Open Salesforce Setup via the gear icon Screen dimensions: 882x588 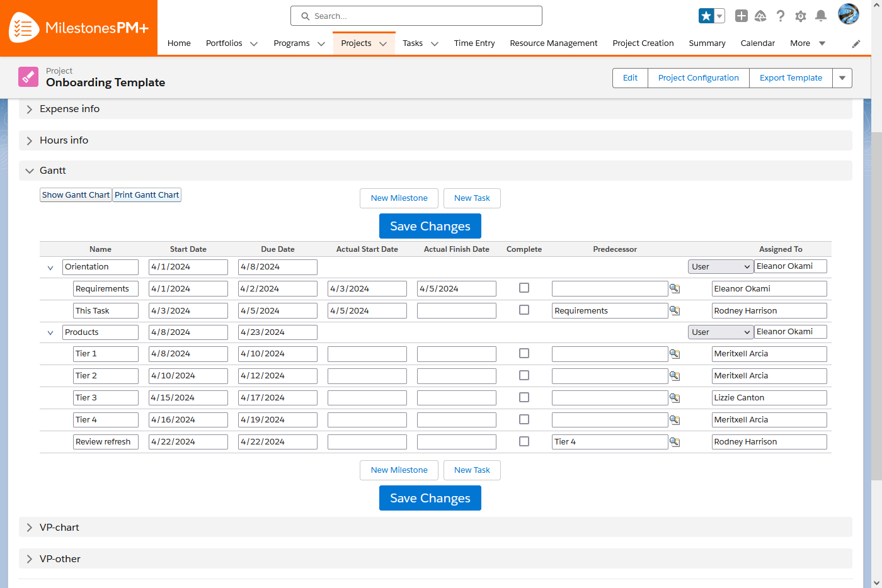point(801,16)
